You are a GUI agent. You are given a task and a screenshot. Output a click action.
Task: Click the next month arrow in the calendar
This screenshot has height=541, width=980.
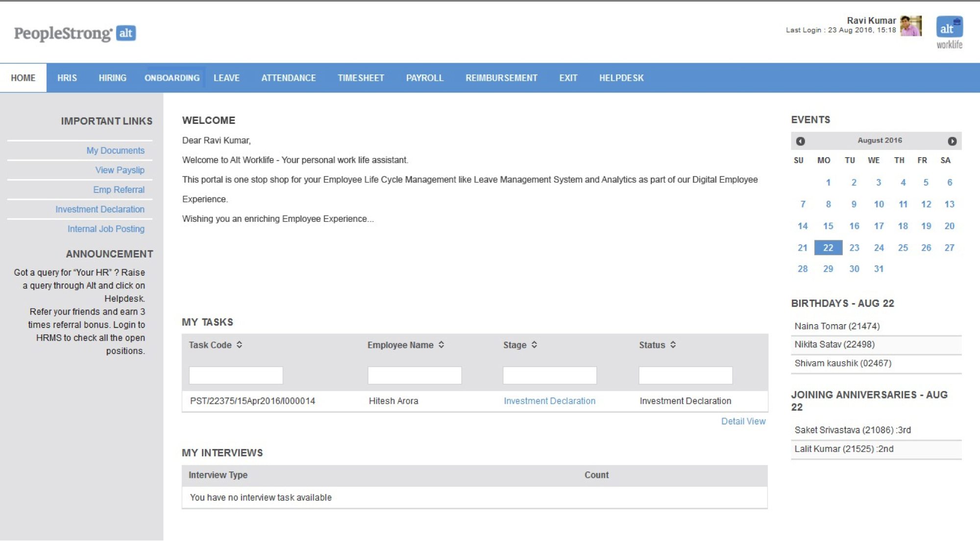pos(952,141)
